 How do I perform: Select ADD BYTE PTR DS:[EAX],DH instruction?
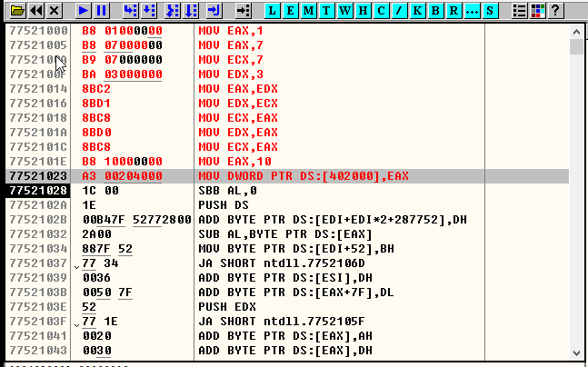pos(285,351)
